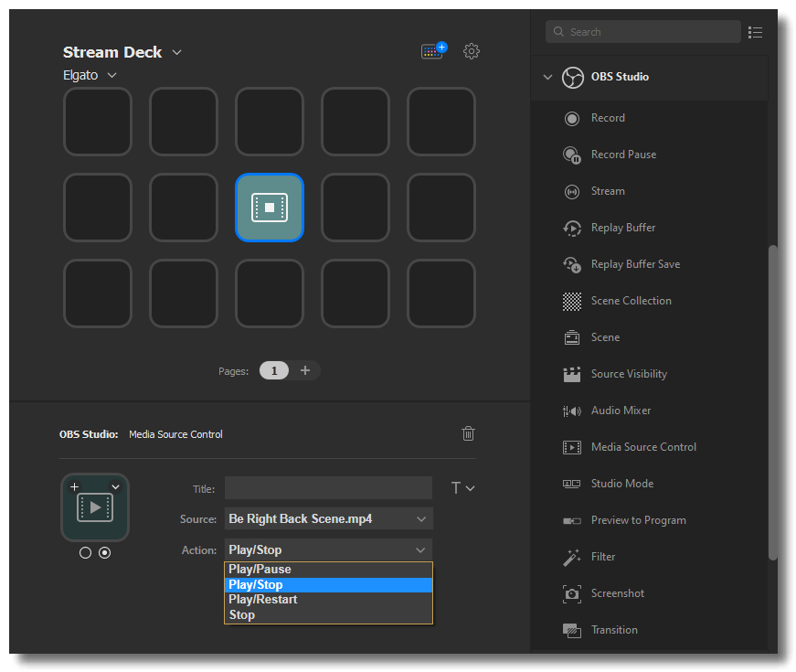Select the Scene Collection checkered icon

(571, 301)
